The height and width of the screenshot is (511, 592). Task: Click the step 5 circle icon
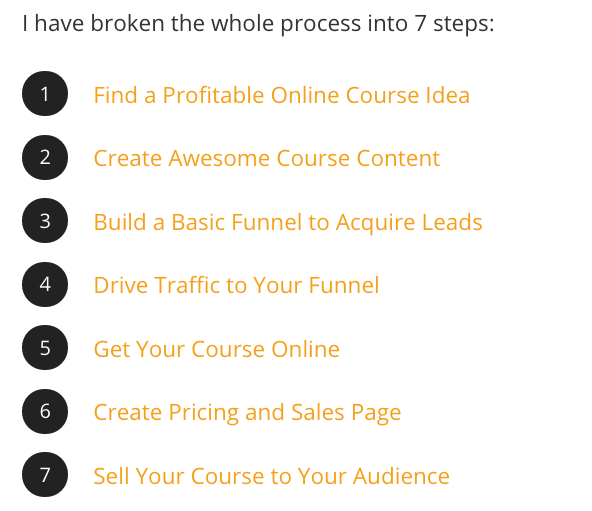point(45,347)
